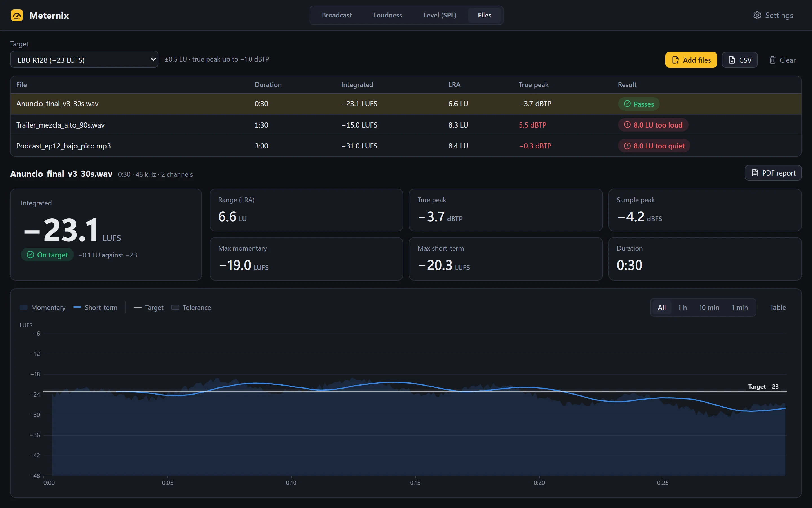Click the Result column header
Viewport: 812px width, 508px height.
[x=627, y=85]
